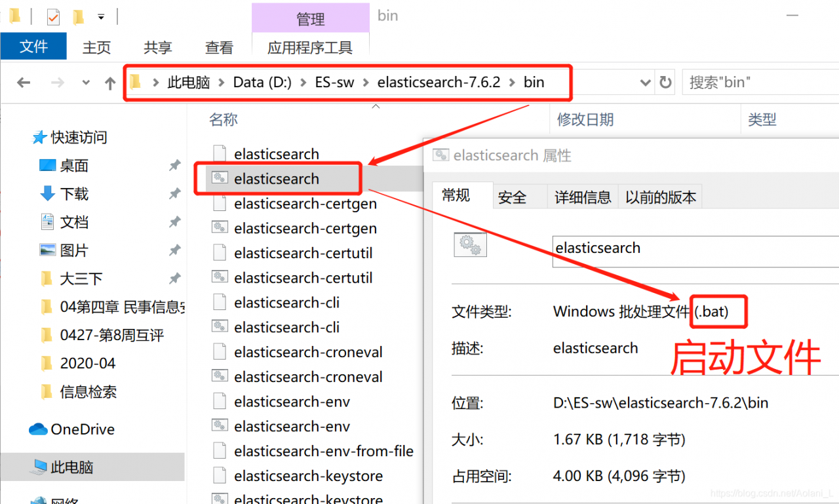839x504 pixels.
Task: Click the pin icon next to 桌面
Action: [174, 166]
